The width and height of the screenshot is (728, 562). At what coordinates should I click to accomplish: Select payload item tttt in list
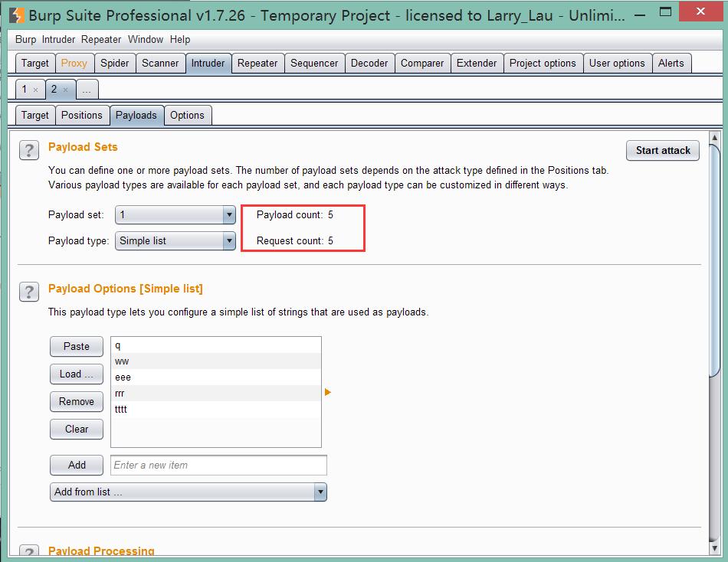(x=216, y=409)
